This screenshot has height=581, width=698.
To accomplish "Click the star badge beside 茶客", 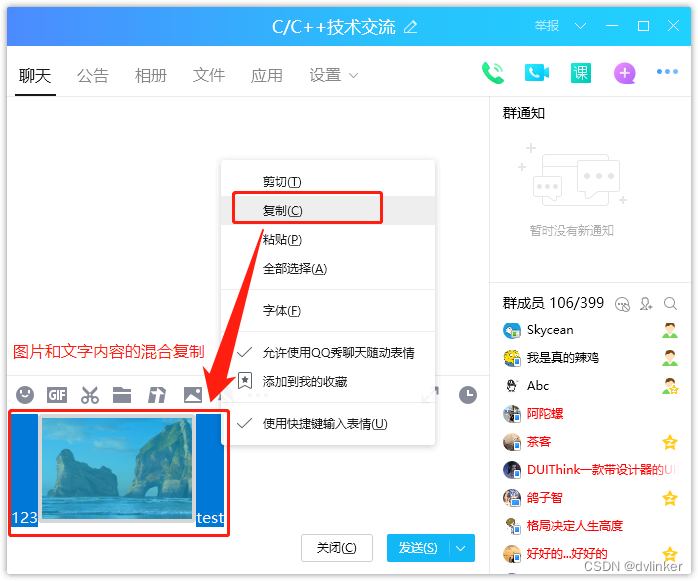I will (x=670, y=442).
